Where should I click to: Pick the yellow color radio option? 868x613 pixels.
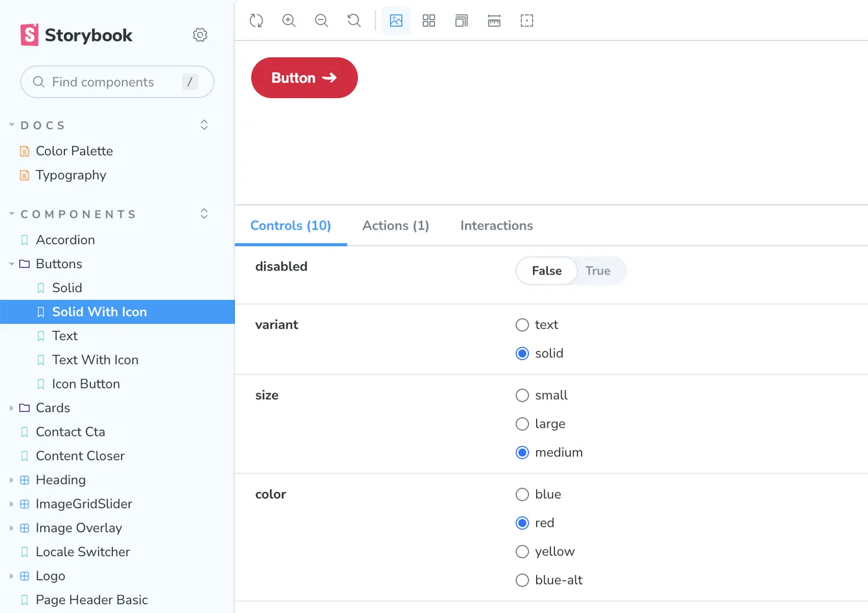522,552
